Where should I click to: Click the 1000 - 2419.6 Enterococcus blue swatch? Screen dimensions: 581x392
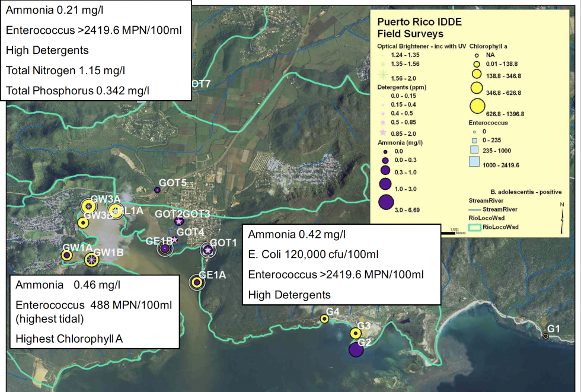(x=474, y=161)
